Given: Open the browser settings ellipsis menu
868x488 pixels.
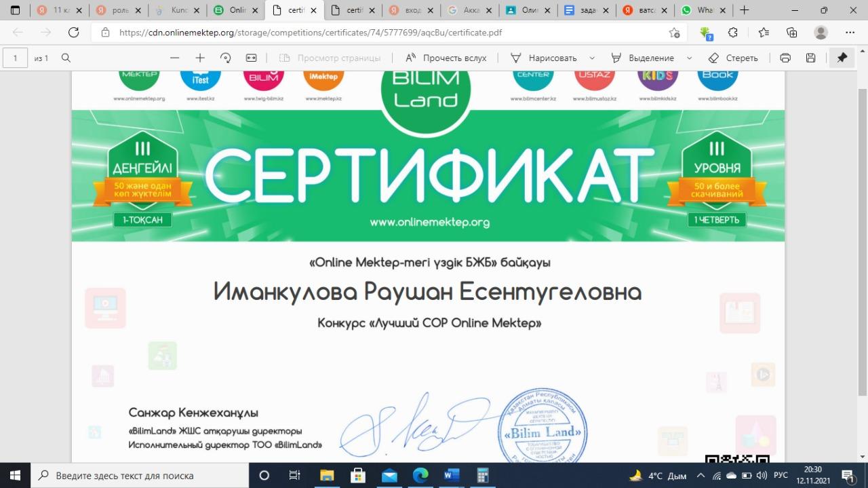Looking at the screenshot, I should tap(850, 33).
